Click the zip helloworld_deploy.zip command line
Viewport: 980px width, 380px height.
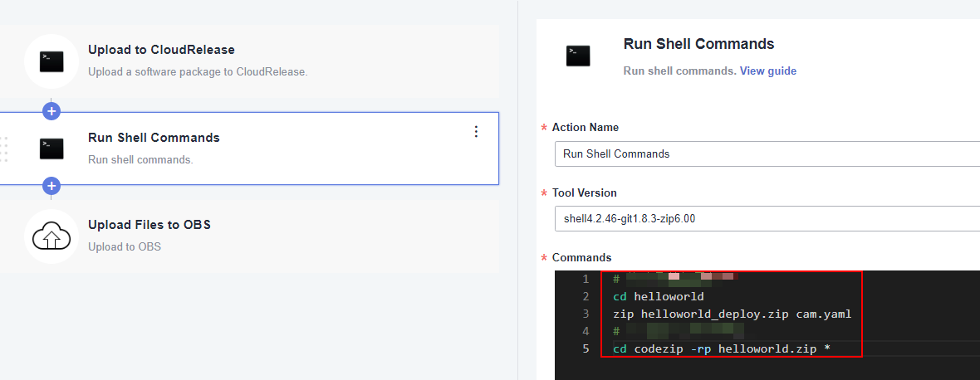[732, 314]
